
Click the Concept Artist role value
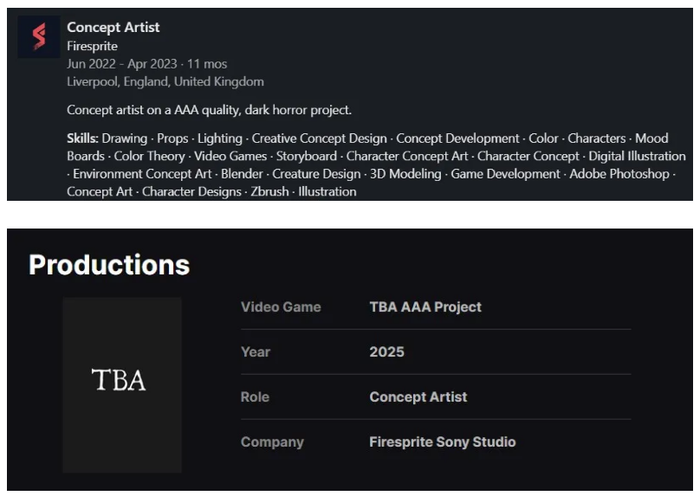[x=418, y=397]
